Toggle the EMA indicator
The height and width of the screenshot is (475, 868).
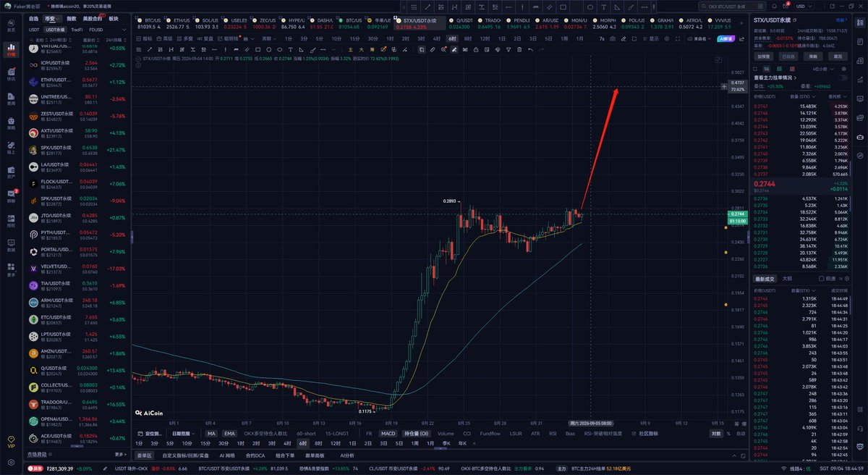(229, 434)
